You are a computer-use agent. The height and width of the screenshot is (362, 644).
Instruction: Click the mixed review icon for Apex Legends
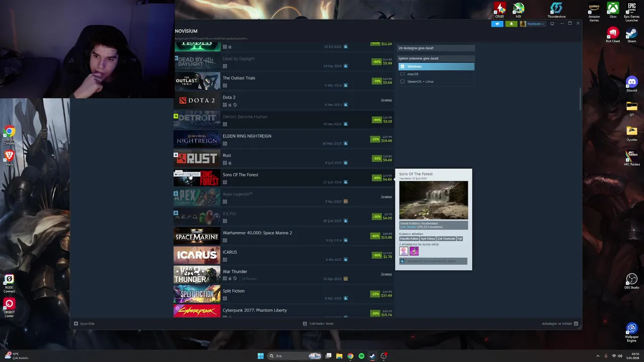[346, 202]
